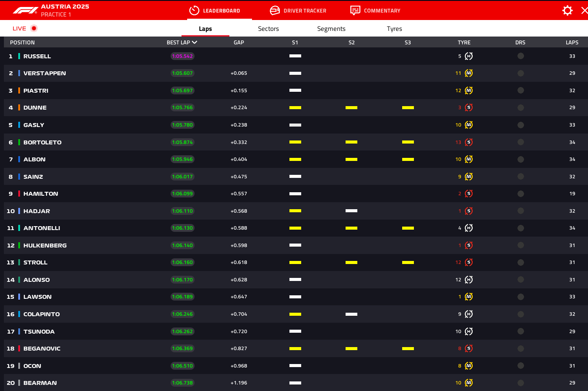588x391 pixels.
Task: Click Sainz's medium tyre icon
Action: [469, 177]
